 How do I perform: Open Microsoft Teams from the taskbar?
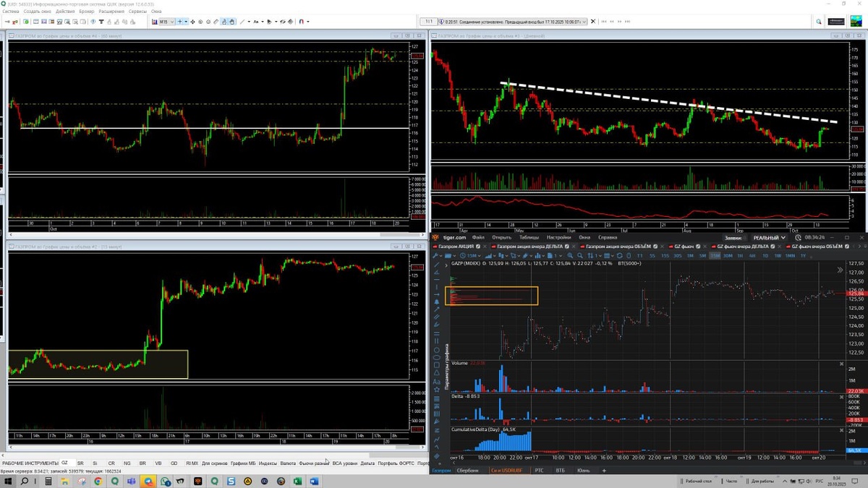pyautogui.click(x=131, y=481)
